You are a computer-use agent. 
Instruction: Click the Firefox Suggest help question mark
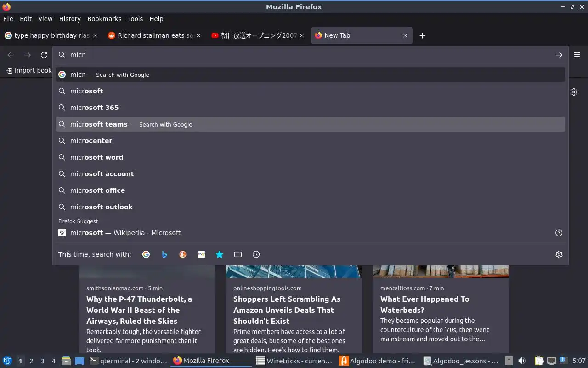click(559, 233)
